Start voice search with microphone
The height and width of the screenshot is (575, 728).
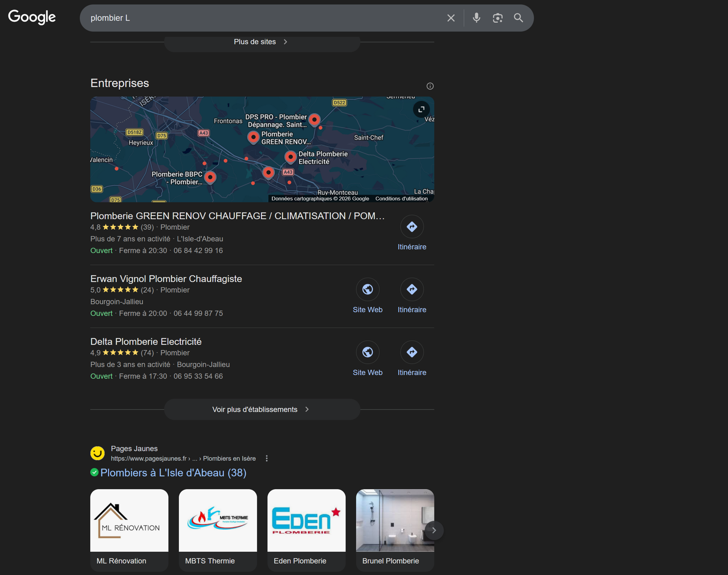pyautogui.click(x=476, y=18)
